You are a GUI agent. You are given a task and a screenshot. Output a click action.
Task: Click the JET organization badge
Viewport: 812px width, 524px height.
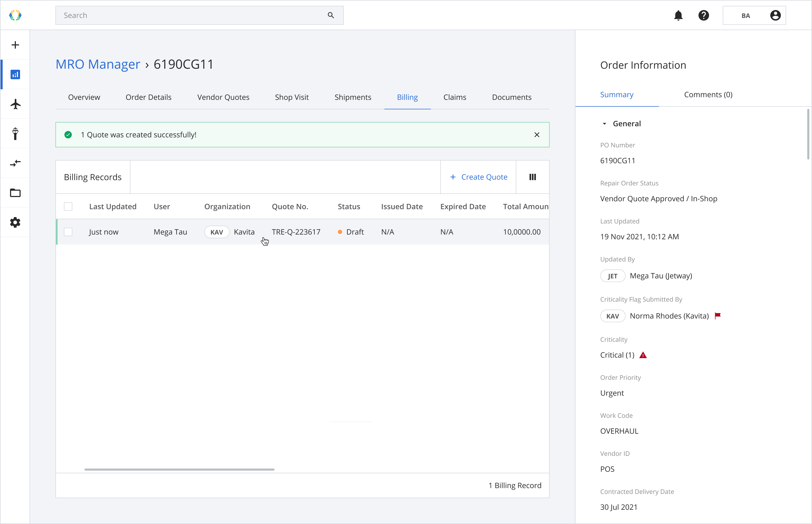click(612, 276)
